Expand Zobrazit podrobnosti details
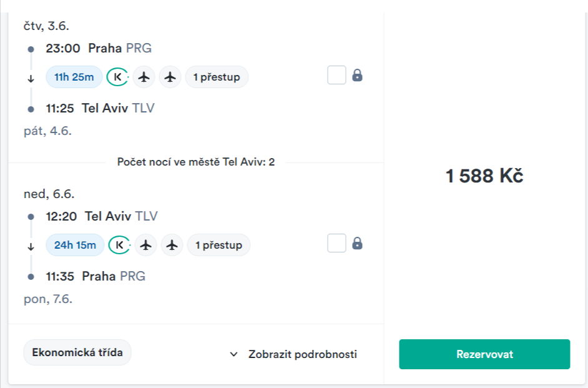This screenshot has width=588, height=388. pos(302,354)
